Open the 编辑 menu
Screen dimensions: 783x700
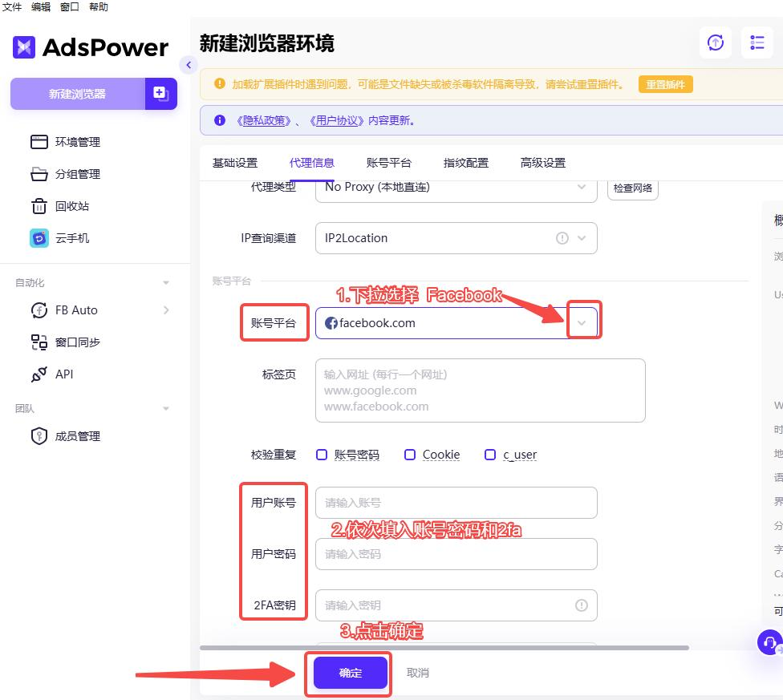(40, 7)
